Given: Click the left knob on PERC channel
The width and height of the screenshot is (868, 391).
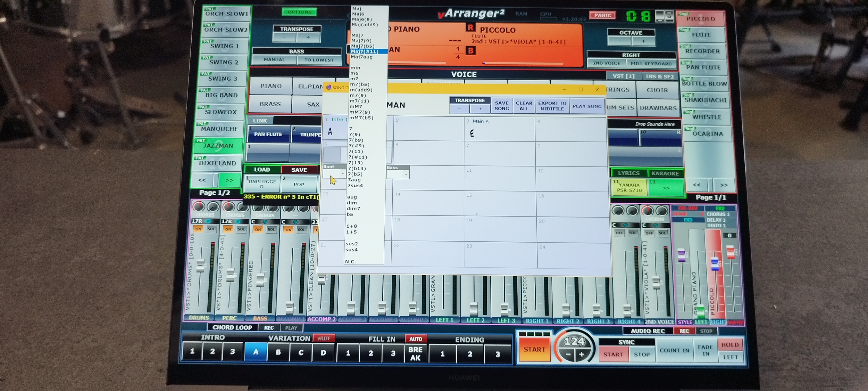Looking at the screenshot, I should click(x=228, y=207).
